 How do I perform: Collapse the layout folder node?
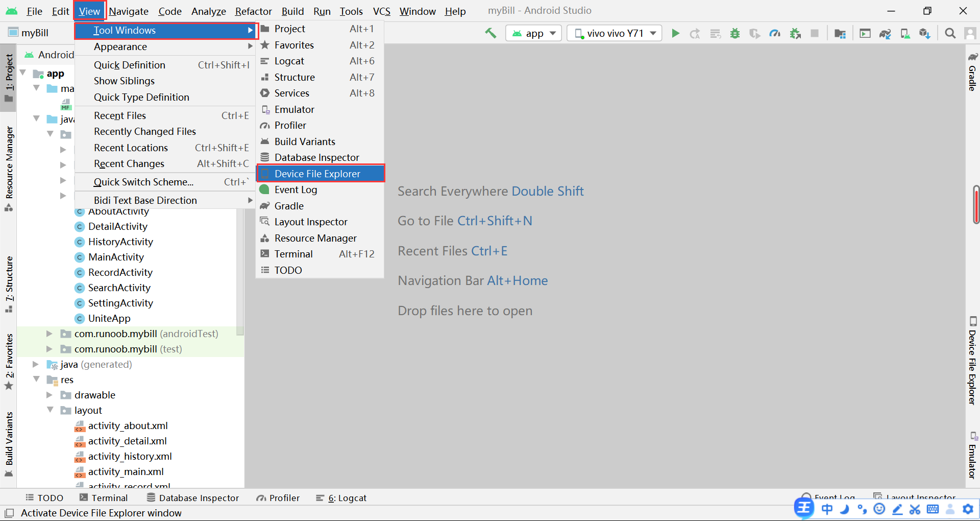(x=50, y=410)
